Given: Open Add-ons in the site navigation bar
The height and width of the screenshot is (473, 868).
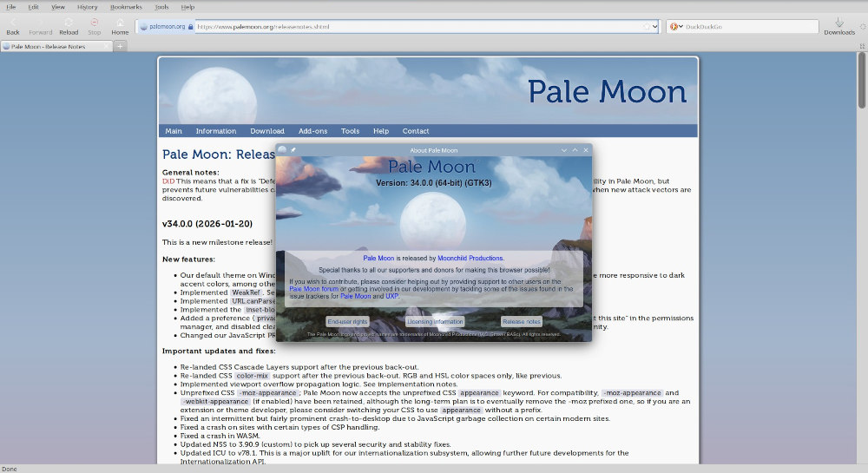Looking at the screenshot, I should coord(312,131).
